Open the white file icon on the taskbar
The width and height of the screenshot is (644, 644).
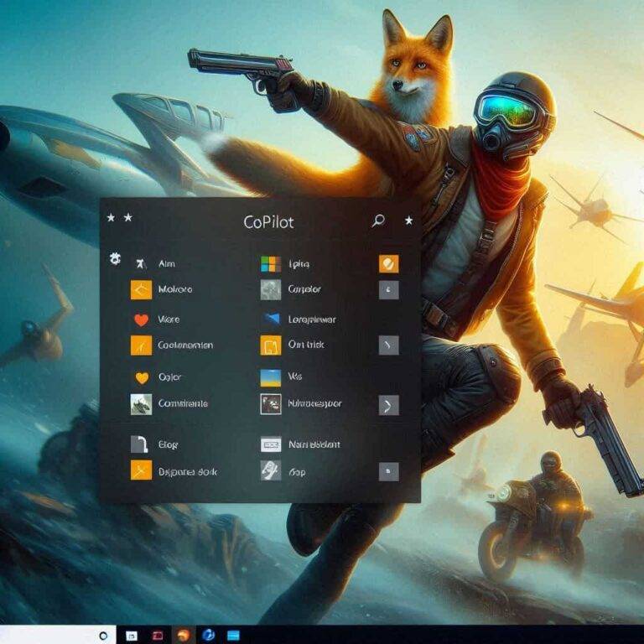132,636
